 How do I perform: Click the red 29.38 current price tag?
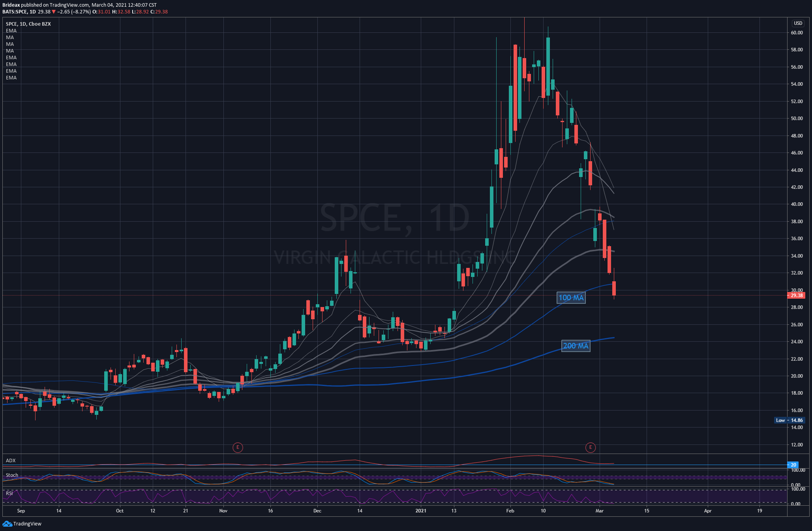tap(796, 295)
